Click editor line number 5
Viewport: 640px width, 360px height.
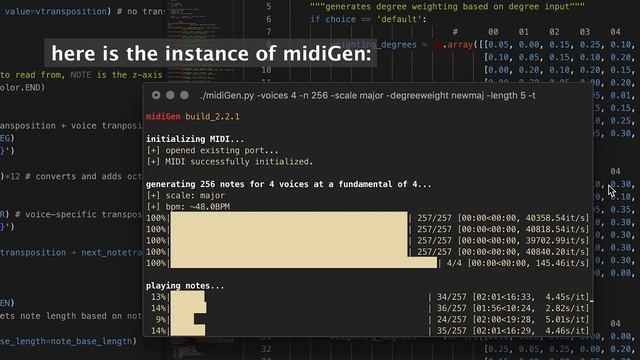point(269,7)
